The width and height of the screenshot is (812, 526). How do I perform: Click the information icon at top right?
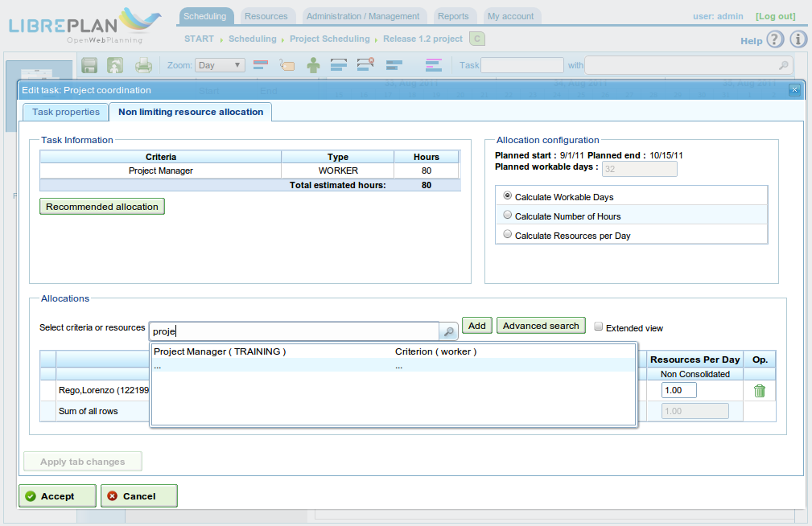pyautogui.click(x=798, y=39)
